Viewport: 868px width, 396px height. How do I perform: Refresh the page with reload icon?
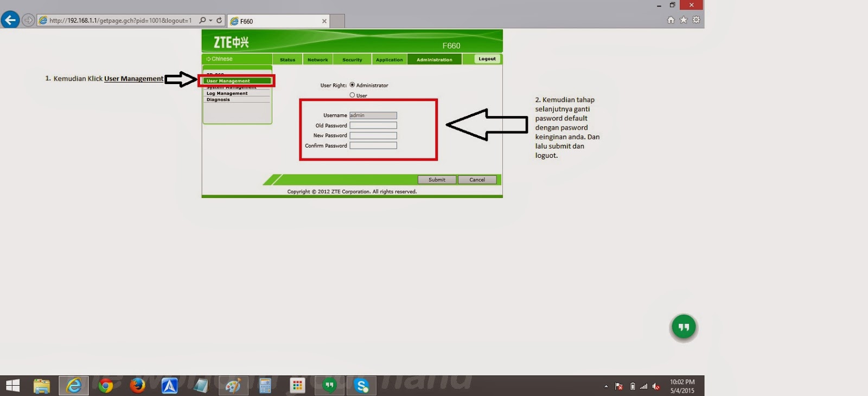coord(219,21)
